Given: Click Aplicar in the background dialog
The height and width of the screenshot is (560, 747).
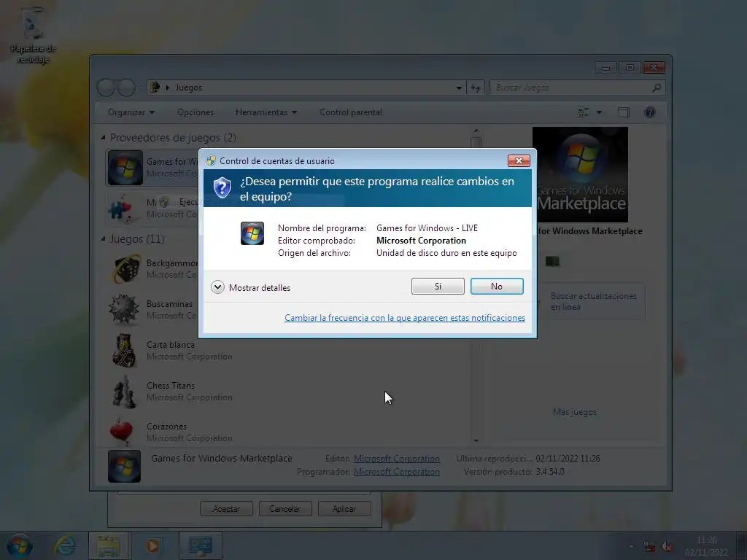Looking at the screenshot, I should (344, 508).
